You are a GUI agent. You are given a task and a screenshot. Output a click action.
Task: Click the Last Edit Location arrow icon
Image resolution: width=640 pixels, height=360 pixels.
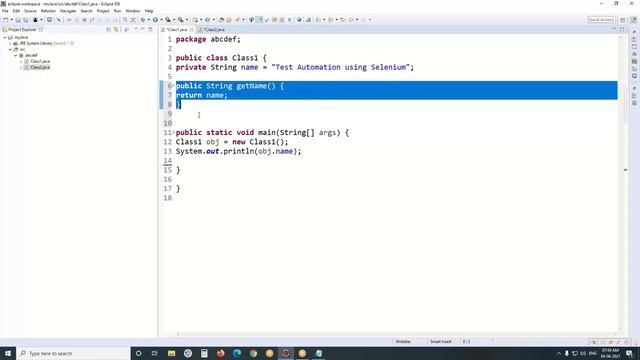pos(343,20)
